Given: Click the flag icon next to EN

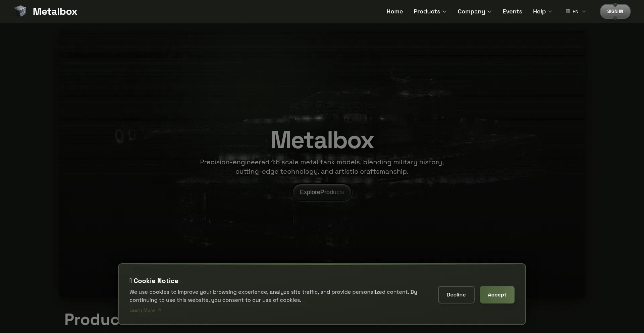Looking at the screenshot, I should (568, 11).
